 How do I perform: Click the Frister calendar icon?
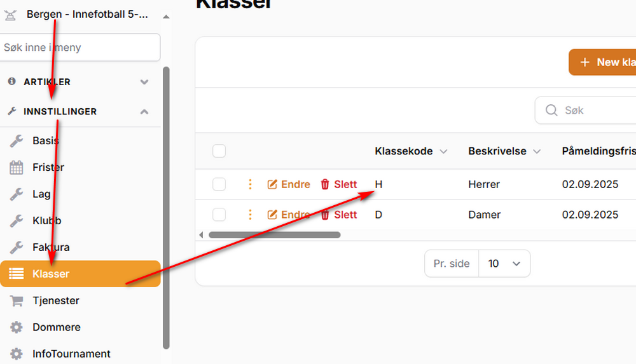click(x=17, y=168)
